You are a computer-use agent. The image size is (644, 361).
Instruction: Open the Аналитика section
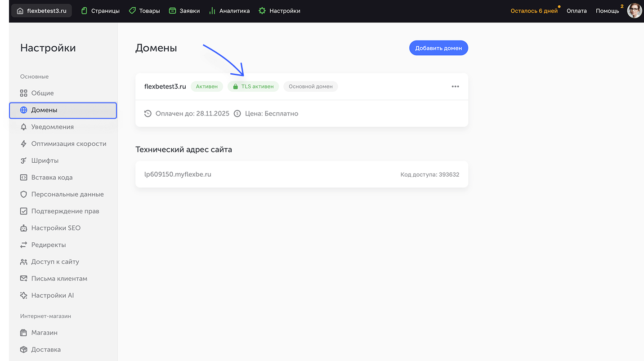(x=229, y=10)
